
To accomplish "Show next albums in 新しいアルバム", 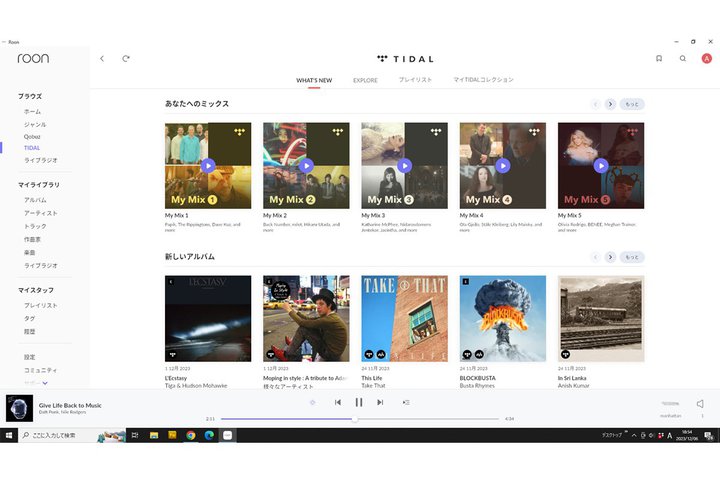I will 610,257.
